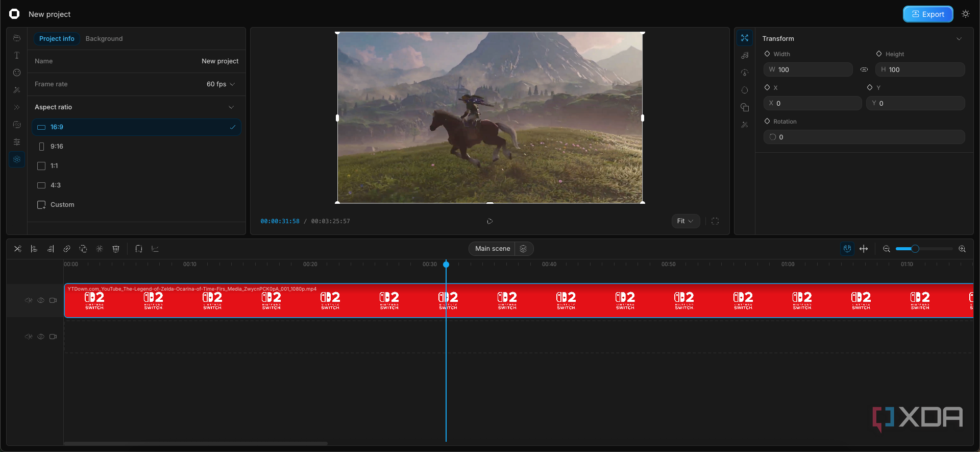This screenshot has width=980, height=452.
Task: Open the Stickers smiley icon in sidebar
Action: tap(17, 73)
